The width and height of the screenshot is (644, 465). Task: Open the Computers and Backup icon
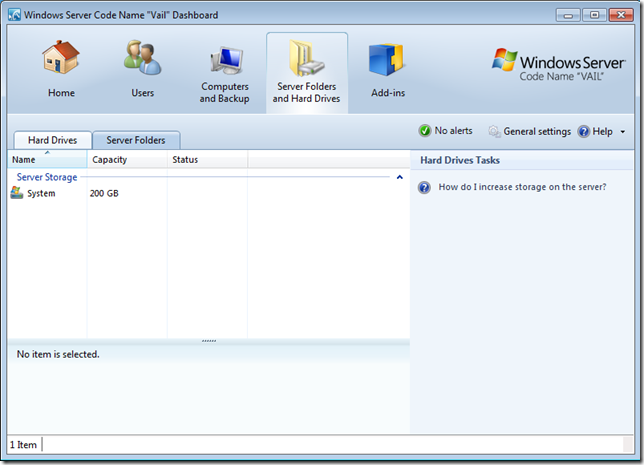click(226, 60)
